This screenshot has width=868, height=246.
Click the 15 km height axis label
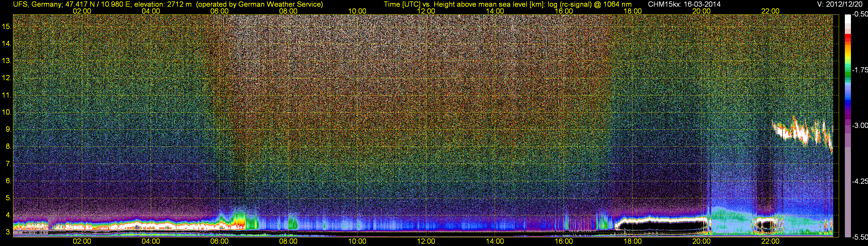pyautogui.click(x=6, y=26)
